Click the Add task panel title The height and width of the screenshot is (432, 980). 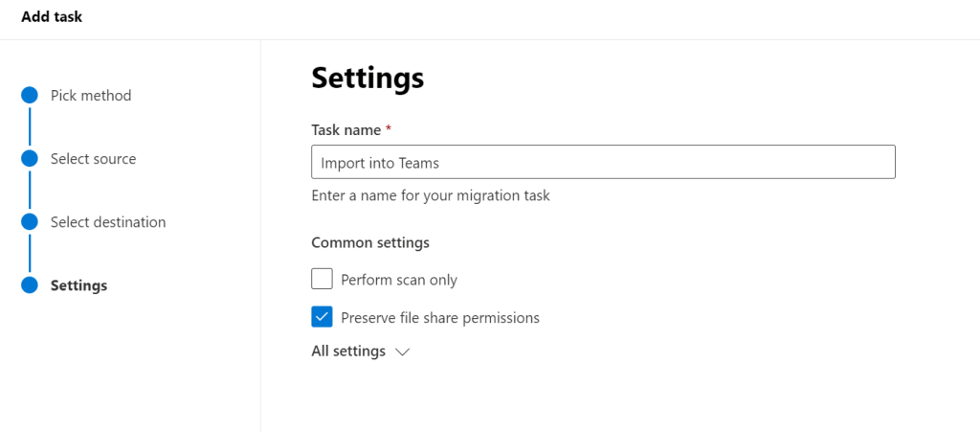52,17
